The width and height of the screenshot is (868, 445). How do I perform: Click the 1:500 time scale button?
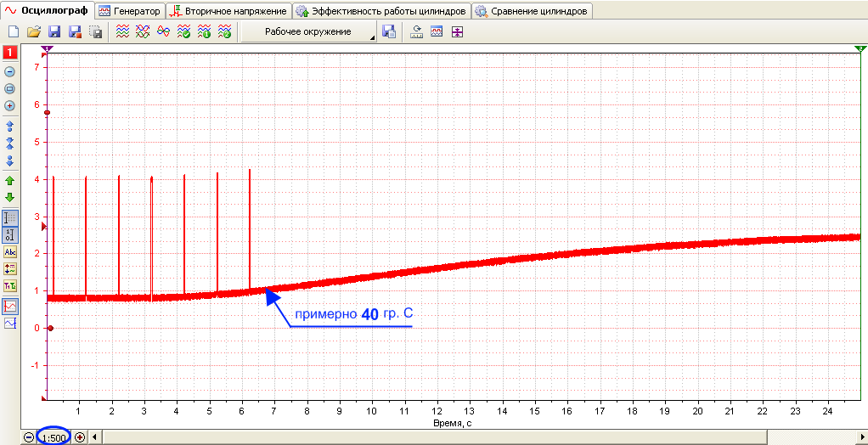(54, 438)
